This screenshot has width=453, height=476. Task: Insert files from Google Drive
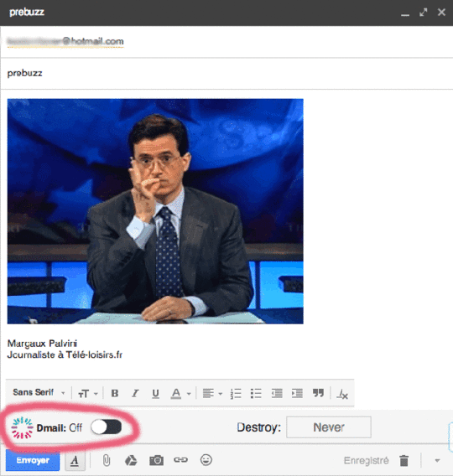coord(131,460)
